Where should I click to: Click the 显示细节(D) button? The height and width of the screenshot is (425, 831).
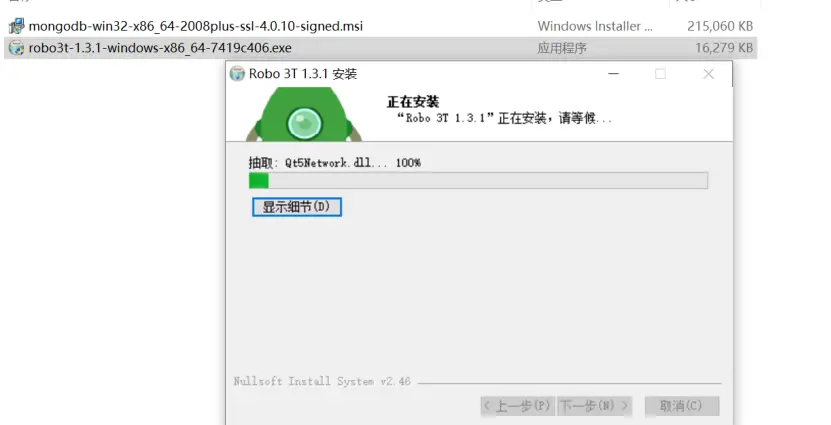pos(297,207)
